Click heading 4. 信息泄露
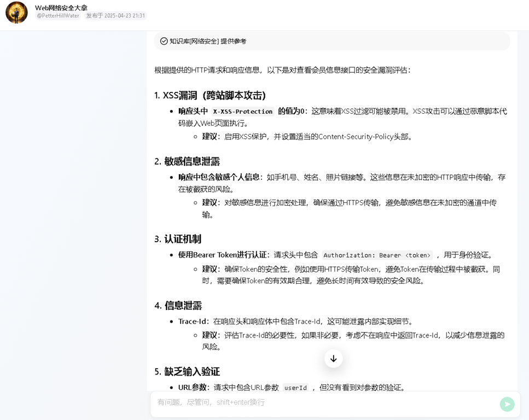The image size is (529, 420). click(178, 306)
